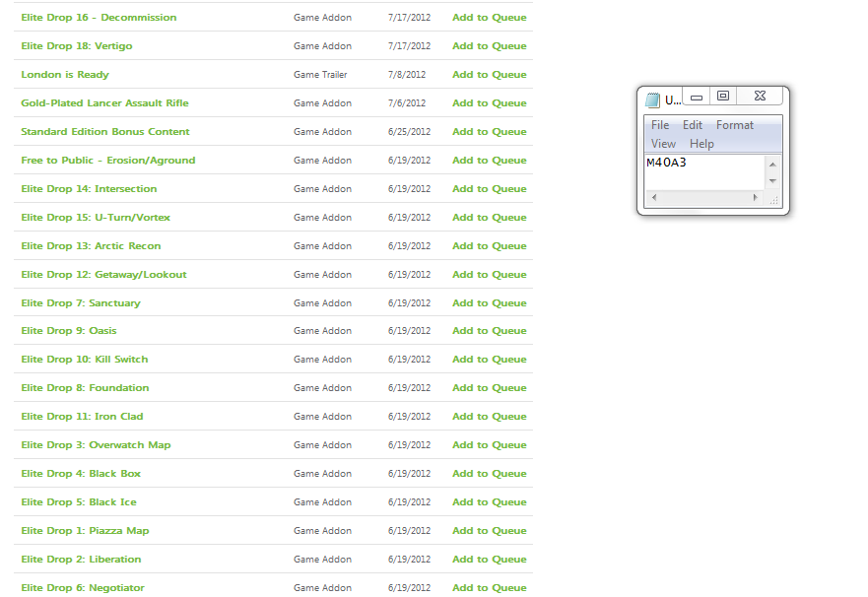Add Elite Drop 1: Piazza Map to queue
This screenshot has height=597, width=868.
point(490,531)
